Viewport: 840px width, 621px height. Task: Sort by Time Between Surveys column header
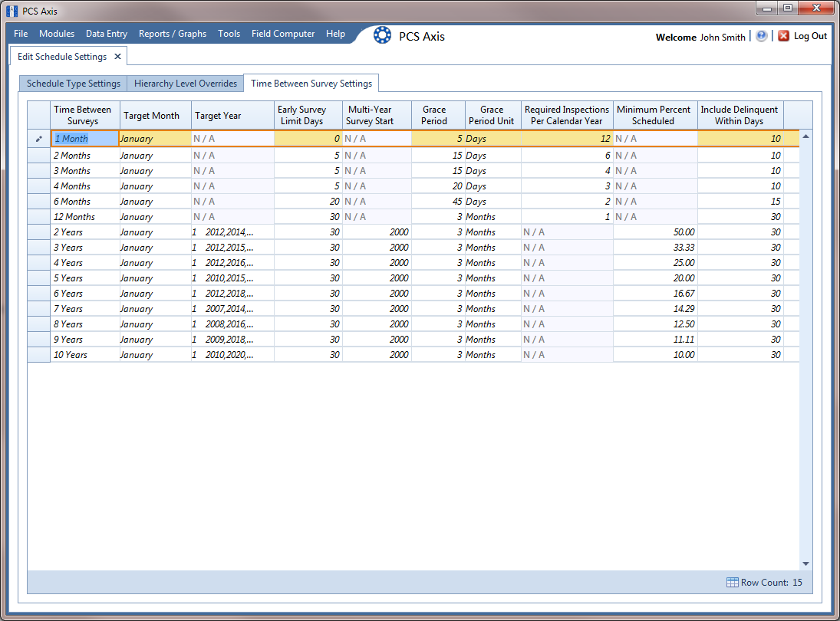(85, 115)
